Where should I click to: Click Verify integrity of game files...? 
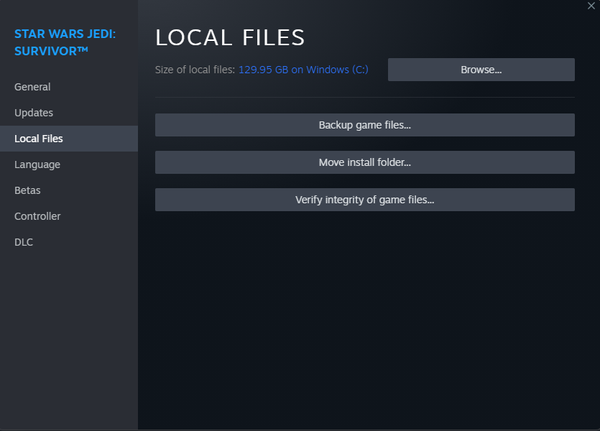(365, 199)
